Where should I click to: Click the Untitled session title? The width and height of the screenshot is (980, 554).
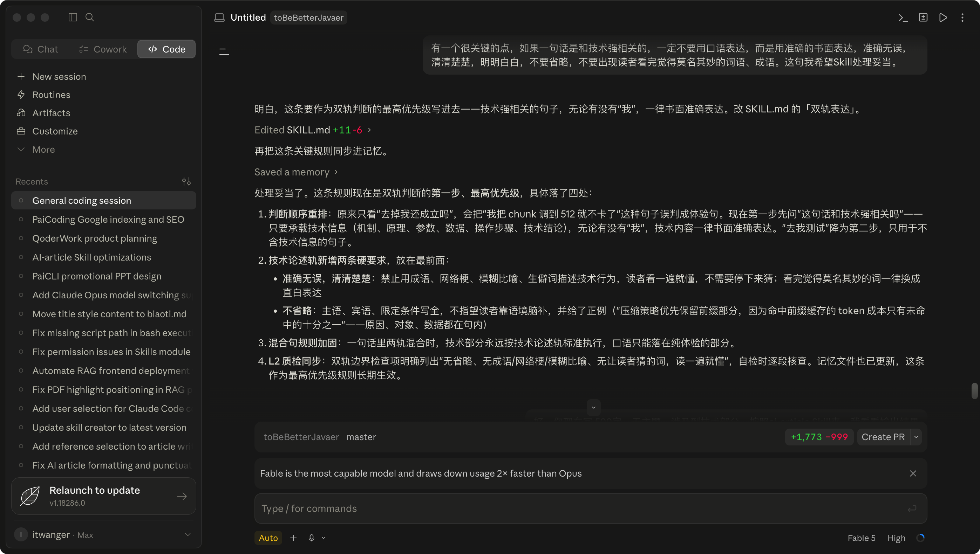pyautogui.click(x=248, y=18)
